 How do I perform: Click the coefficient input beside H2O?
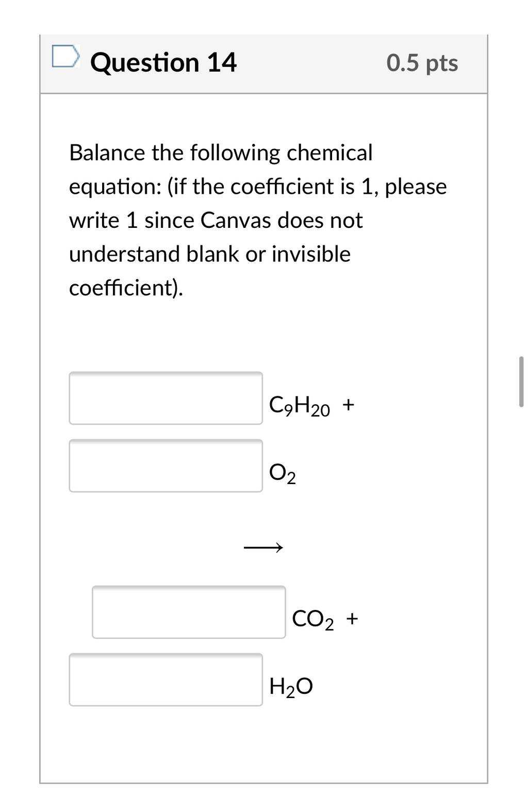(x=166, y=680)
